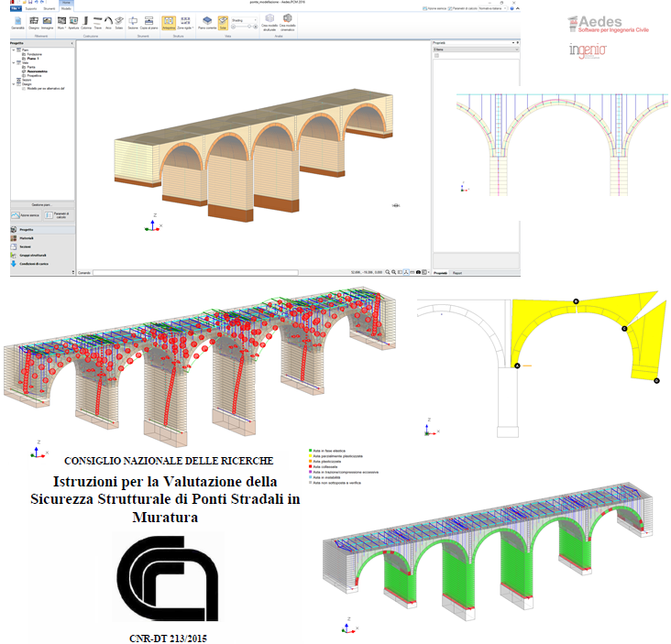Activate the Sezione tool
The height and width of the screenshot is (644, 671).
133,23
